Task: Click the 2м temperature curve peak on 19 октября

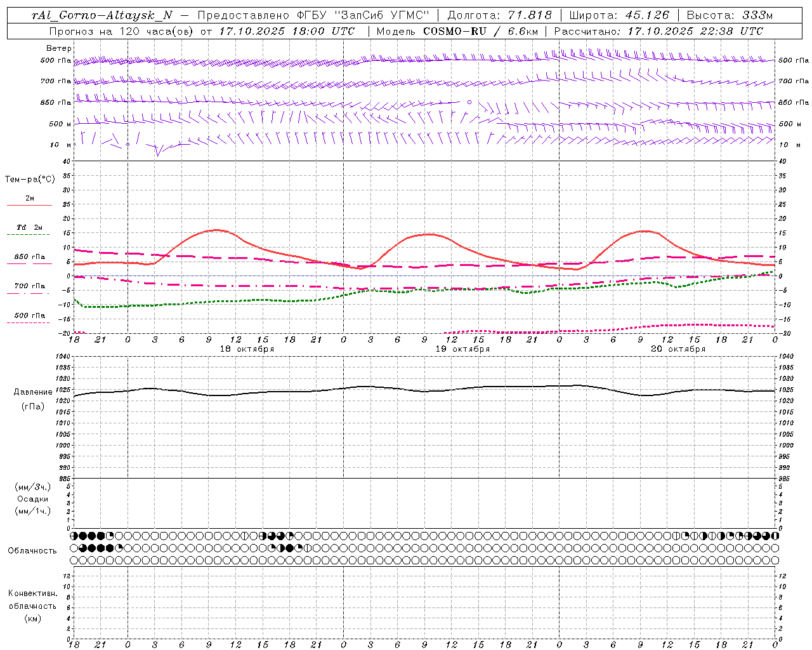Action: 429,234
